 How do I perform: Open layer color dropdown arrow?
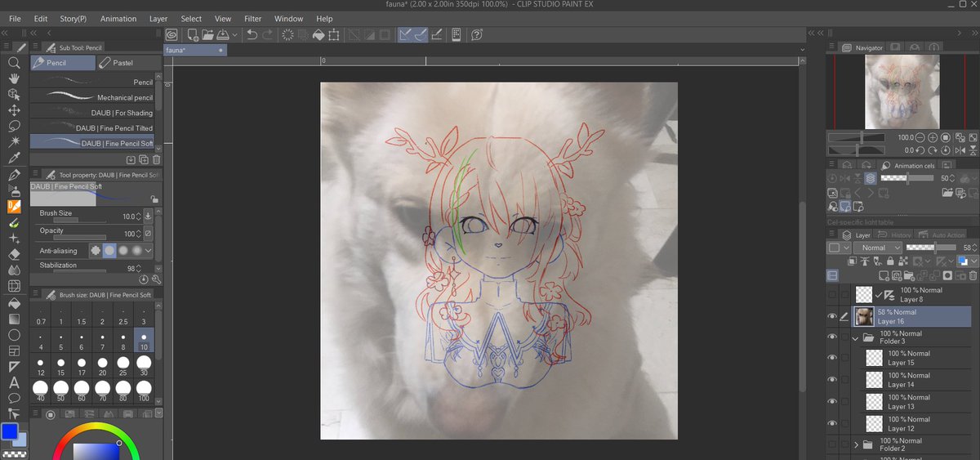point(974,261)
